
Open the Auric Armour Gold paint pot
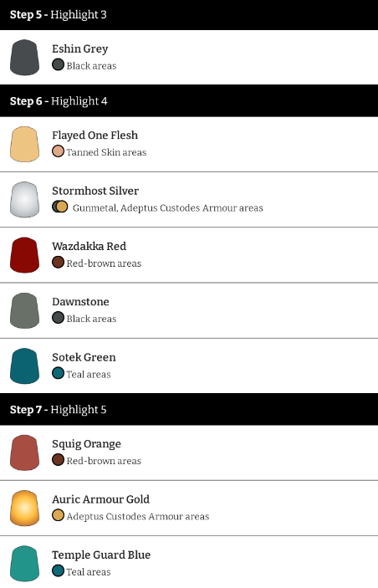pos(24,509)
